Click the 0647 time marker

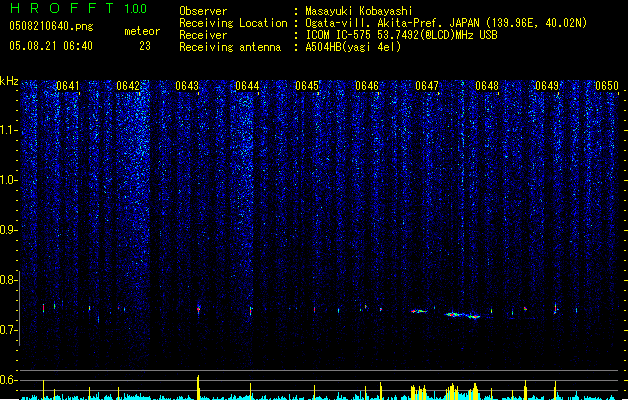pos(427,86)
